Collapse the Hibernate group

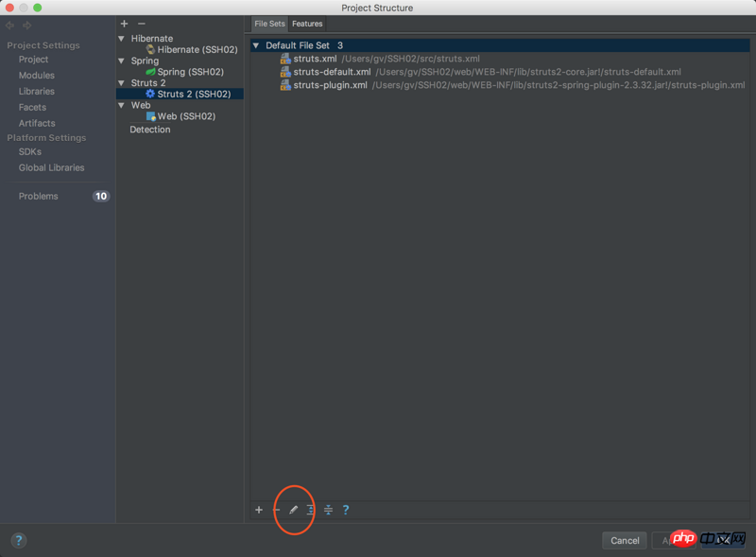click(x=122, y=38)
